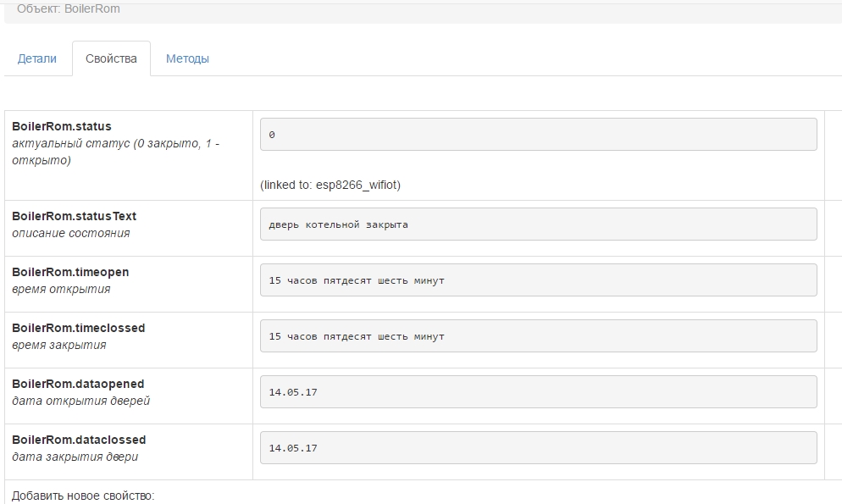Viewport: 842px width, 504px height.
Task: Open the Методы tab
Action: coord(187,59)
